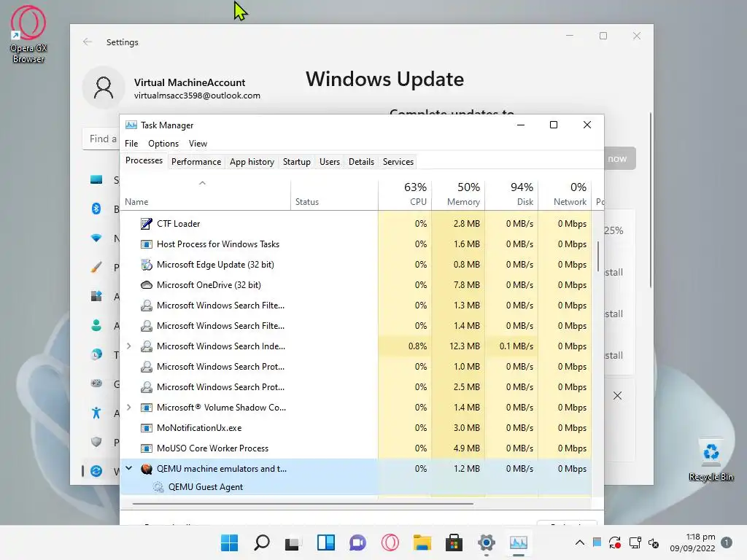Image resolution: width=747 pixels, height=560 pixels.
Task: Open the Opera GX Browser desktop shortcut
Action: coord(28,34)
